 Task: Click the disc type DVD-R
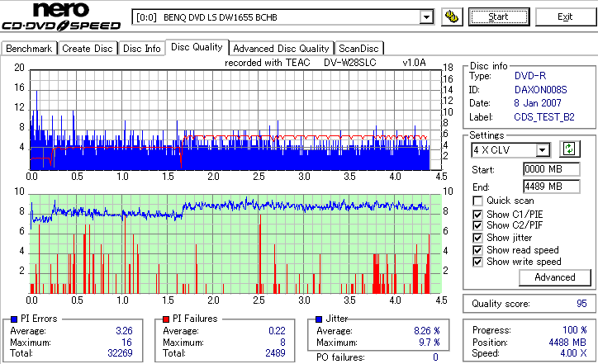click(530, 76)
